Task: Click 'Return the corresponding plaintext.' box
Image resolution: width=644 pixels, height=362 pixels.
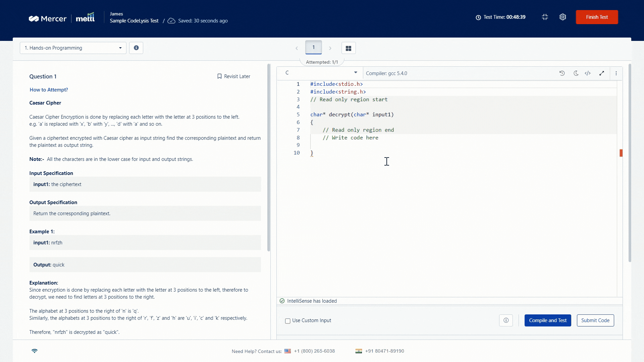Action: 145,214
